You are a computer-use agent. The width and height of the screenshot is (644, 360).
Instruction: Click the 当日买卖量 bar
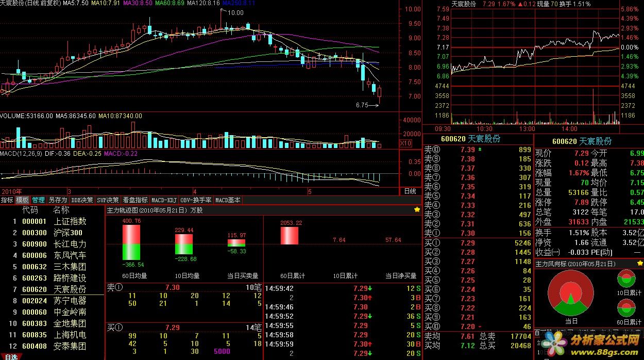236,243
